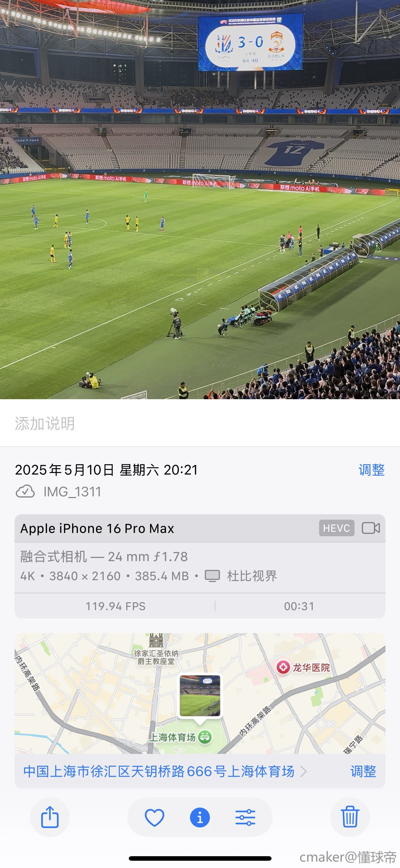
Task: Delete the video with trash icon
Action: click(x=350, y=817)
